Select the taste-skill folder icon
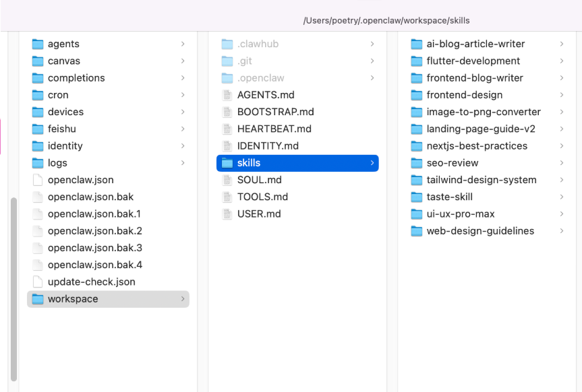582x392 pixels. tap(417, 197)
